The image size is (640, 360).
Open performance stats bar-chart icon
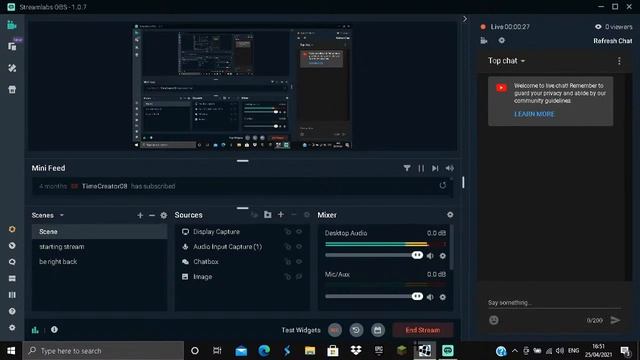35,329
